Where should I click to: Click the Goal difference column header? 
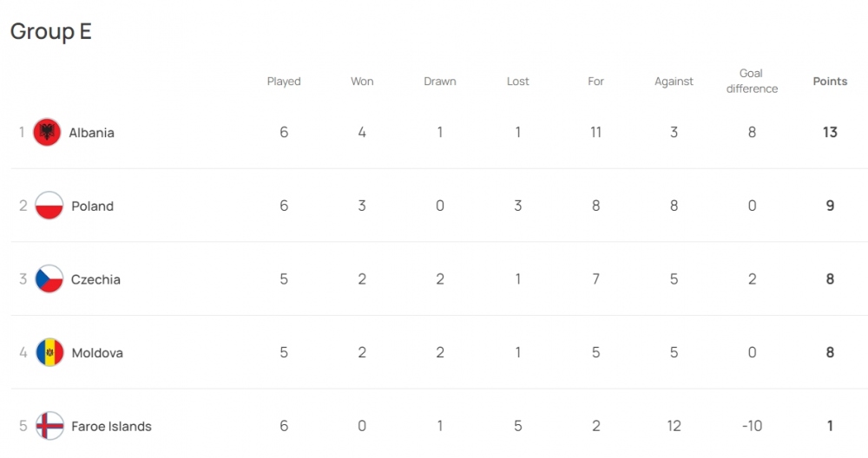(x=752, y=82)
